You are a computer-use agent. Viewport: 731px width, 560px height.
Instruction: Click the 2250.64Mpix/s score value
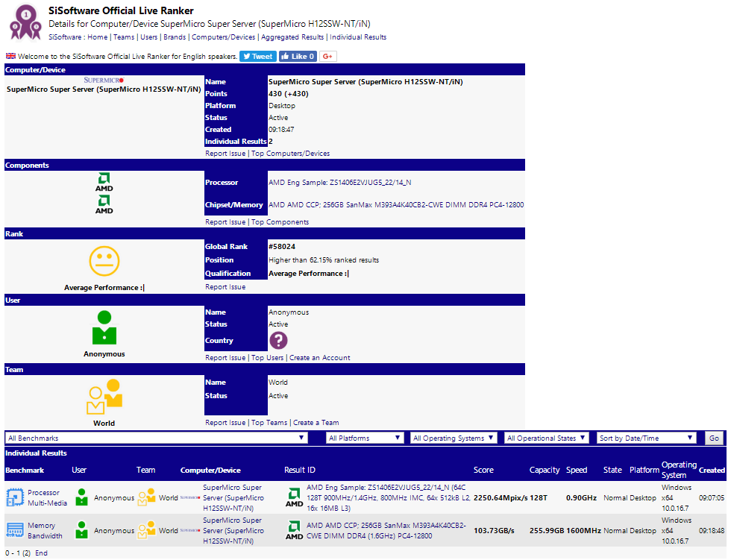tap(501, 497)
